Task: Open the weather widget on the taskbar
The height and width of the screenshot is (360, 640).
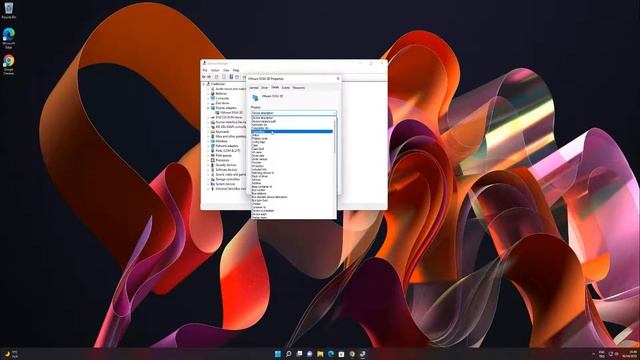Action: coord(11,354)
